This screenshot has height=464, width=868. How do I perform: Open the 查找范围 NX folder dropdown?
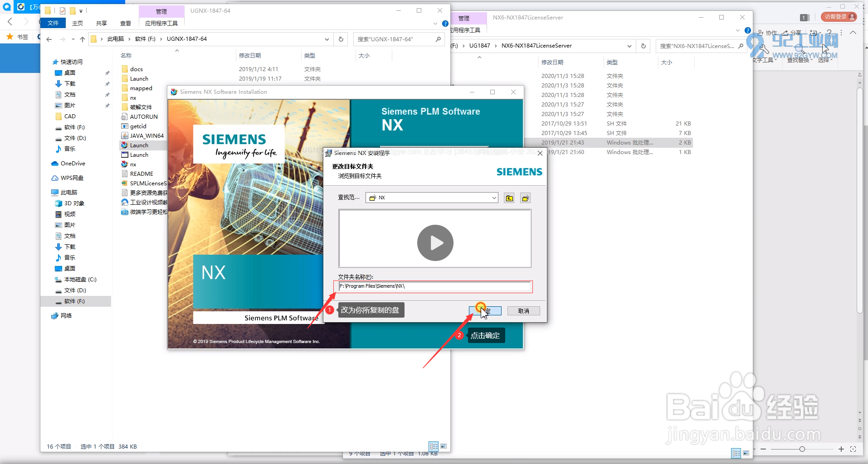494,198
